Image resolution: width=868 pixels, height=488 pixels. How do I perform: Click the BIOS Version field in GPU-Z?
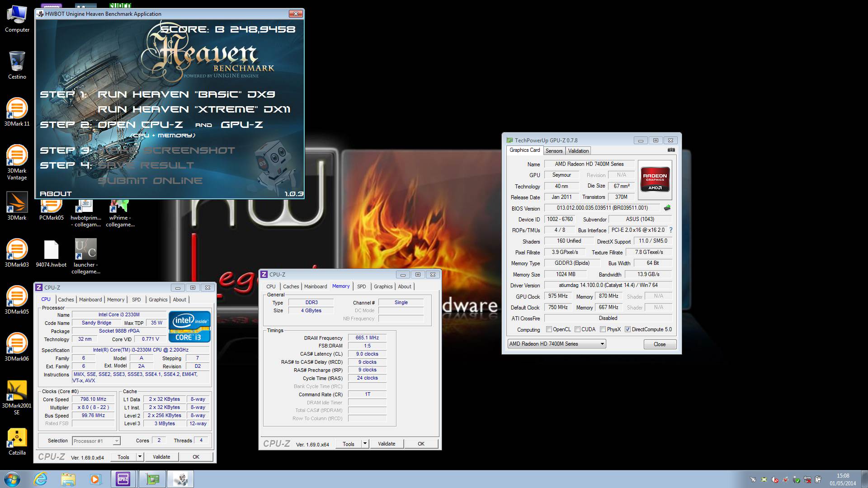tap(602, 208)
